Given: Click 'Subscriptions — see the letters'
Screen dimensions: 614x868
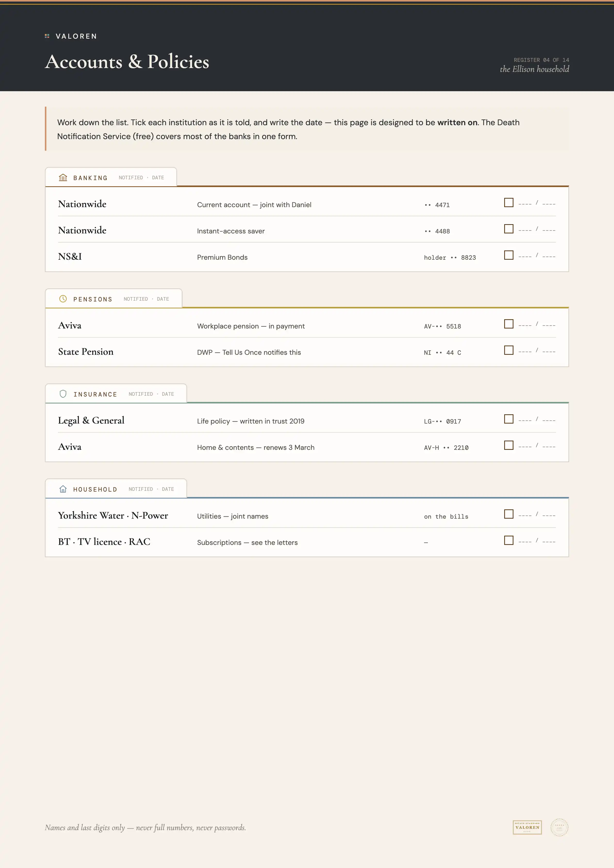Looking at the screenshot, I should pos(247,543).
